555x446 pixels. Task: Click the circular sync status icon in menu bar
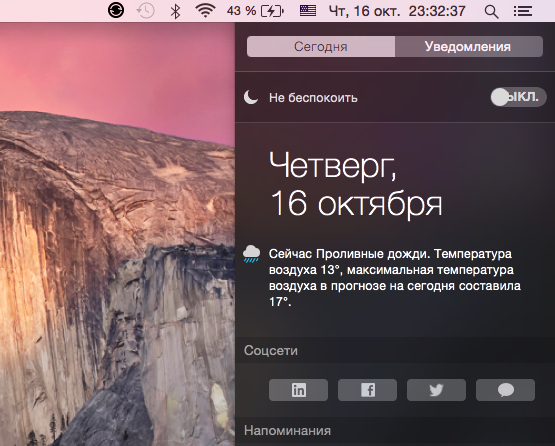pyautogui.click(x=116, y=11)
